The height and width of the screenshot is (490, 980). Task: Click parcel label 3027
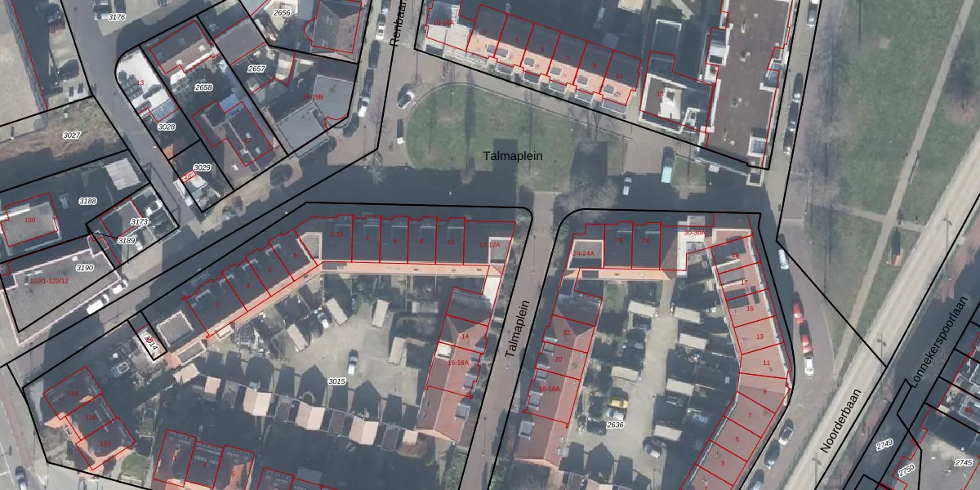point(72,135)
